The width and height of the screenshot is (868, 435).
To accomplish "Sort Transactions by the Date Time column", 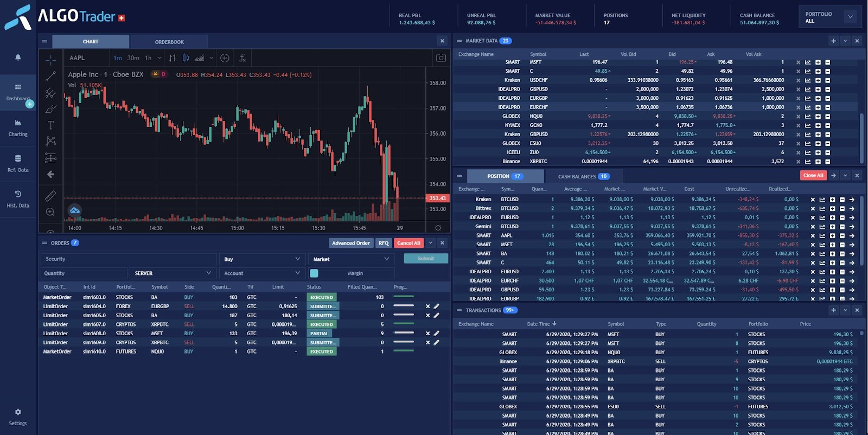I will click(541, 324).
